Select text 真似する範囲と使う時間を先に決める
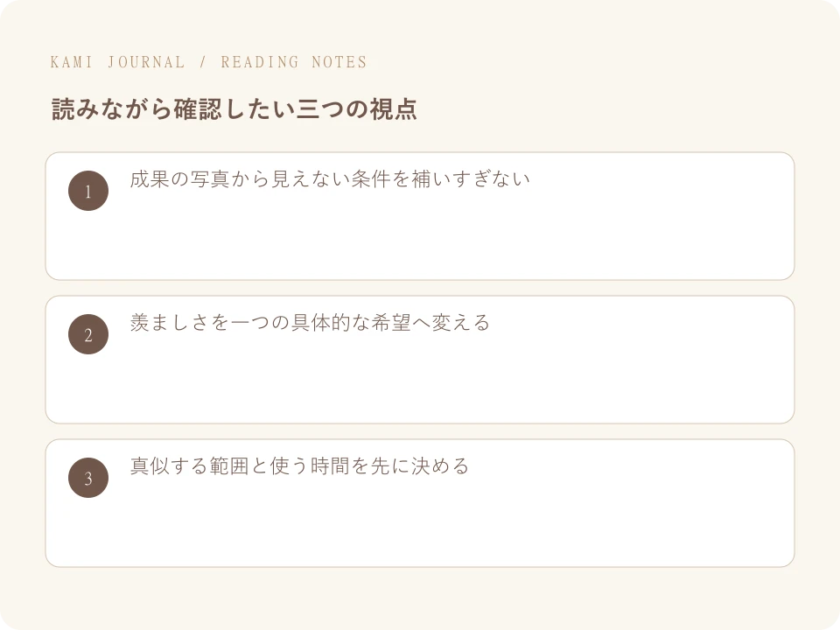This screenshot has width=840, height=630. [x=300, y=466]
